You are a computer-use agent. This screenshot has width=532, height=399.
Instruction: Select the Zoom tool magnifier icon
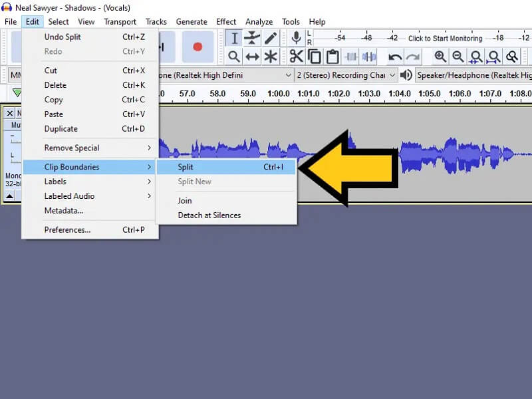point(234,57)
